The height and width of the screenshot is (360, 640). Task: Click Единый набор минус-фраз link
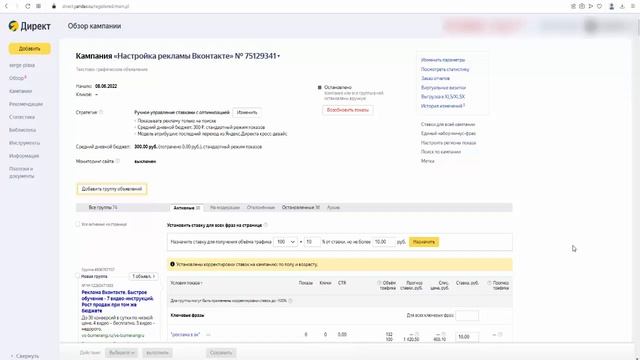448,133
